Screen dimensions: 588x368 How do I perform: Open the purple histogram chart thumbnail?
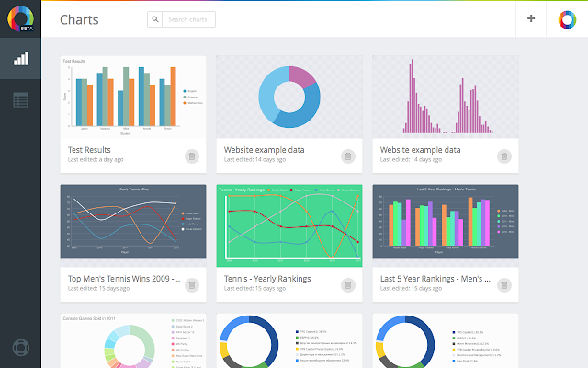446,97
